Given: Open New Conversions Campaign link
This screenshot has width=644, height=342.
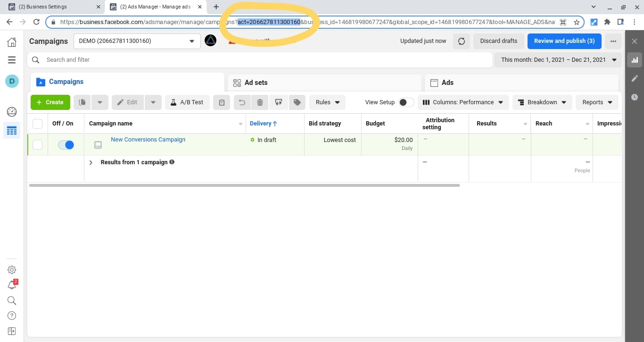Looking at the screenshot, I should (148, 140).
